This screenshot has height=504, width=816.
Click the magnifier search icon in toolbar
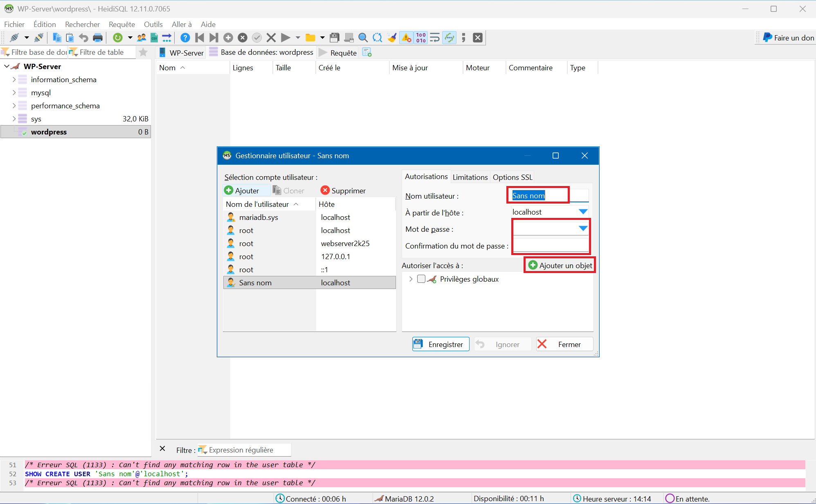click(362, 38)
